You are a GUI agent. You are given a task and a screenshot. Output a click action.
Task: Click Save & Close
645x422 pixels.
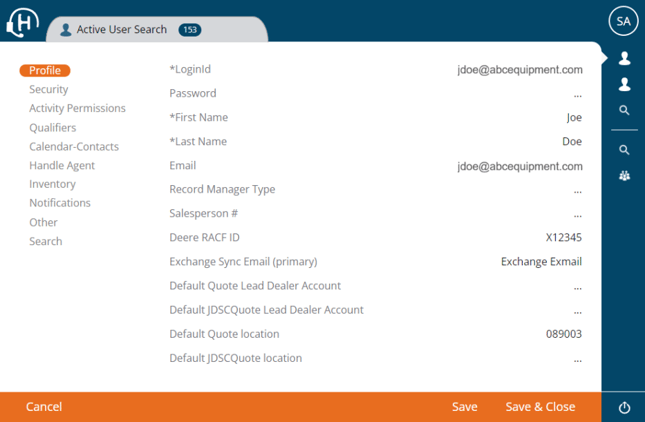(x=540, y=407)
